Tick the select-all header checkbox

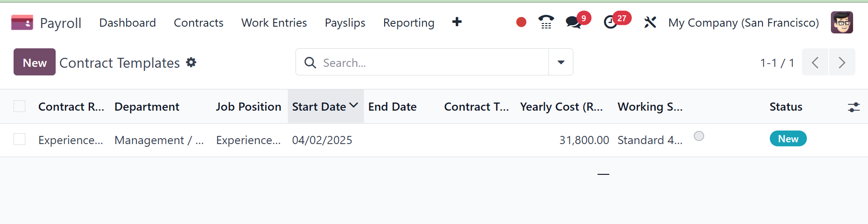[x=19, y=106]
